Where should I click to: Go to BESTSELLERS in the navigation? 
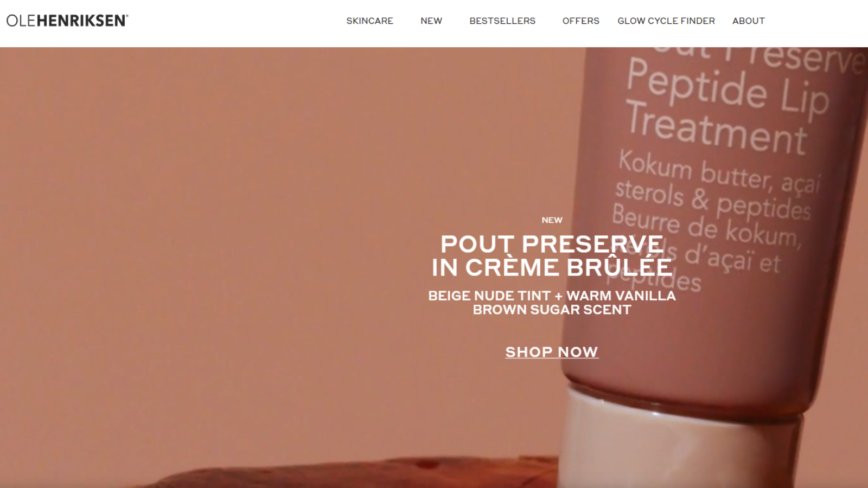coord(502,21)
